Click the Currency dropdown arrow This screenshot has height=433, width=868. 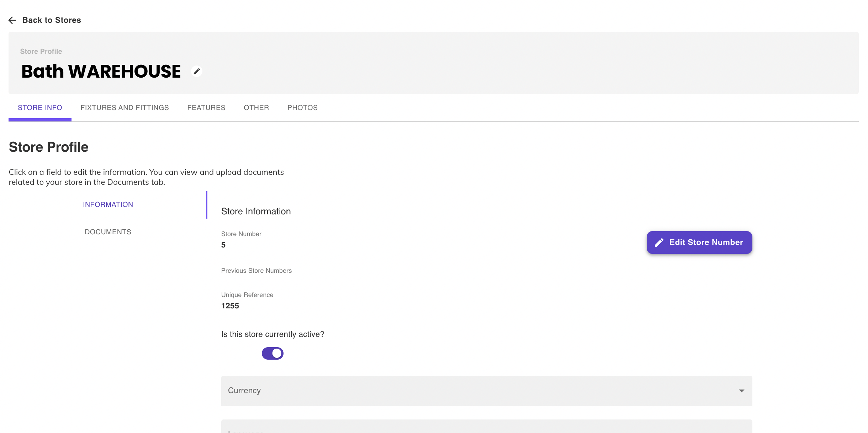[x=741, y=391]
